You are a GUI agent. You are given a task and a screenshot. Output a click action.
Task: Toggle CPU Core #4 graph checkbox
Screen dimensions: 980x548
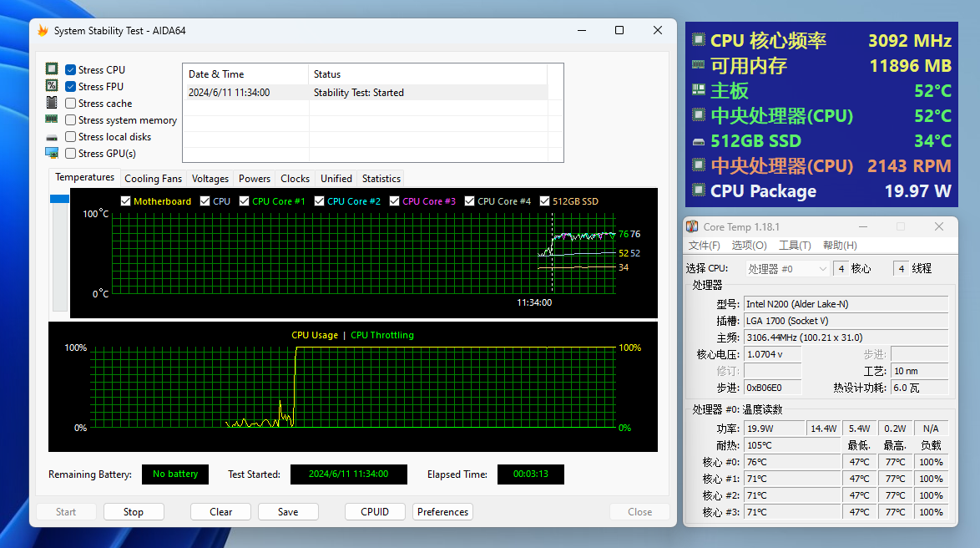point(469,200)
